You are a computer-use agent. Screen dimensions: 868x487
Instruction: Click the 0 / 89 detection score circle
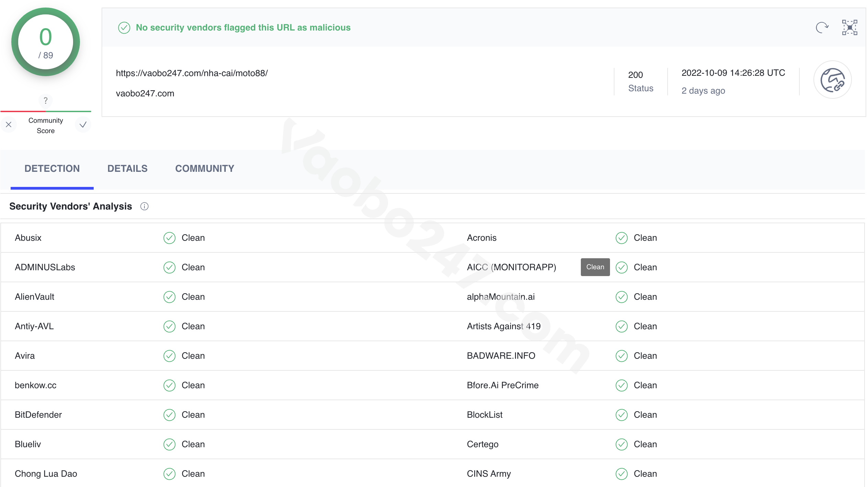[x=46, y=42]
